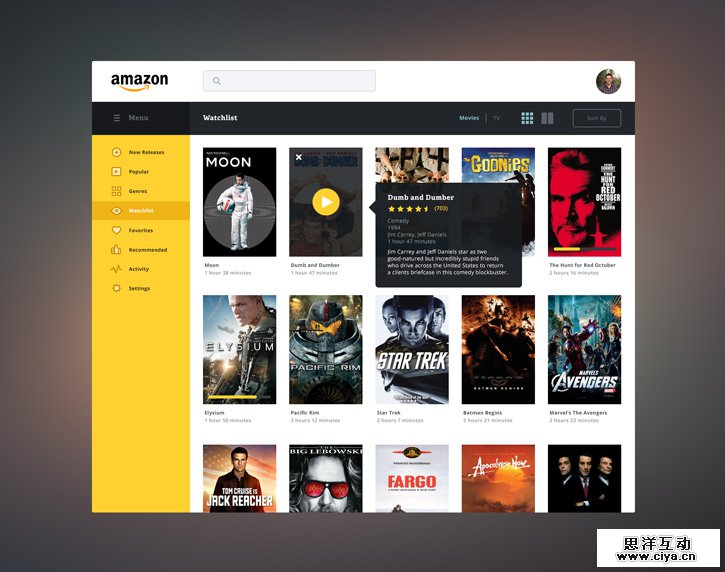Click the search input field
725x572 pixels.
tap(289, 81)
